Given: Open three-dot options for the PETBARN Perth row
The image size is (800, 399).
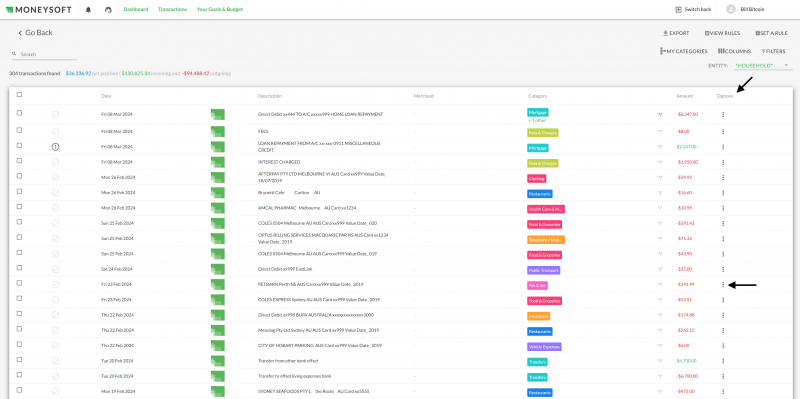Looking at the screenshot, I should [x=723, y=285].
